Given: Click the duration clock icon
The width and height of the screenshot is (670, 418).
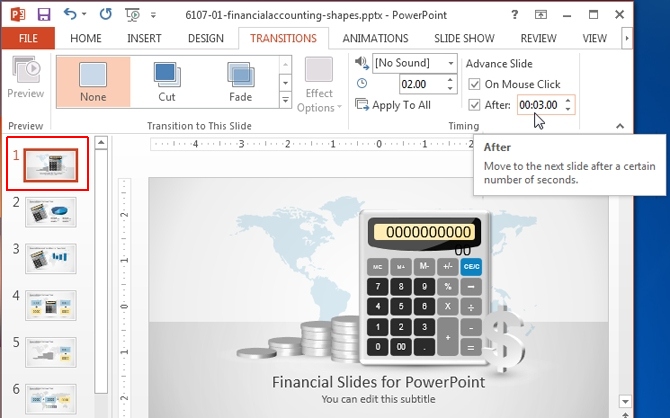Looking at the screenshot, I should [x=362, y=83].
